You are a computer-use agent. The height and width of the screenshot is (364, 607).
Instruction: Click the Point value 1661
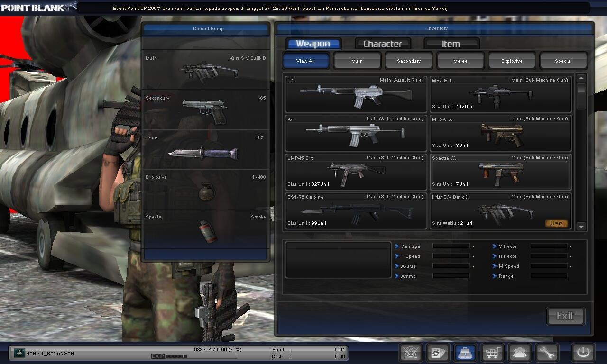[x=340, y=349]
